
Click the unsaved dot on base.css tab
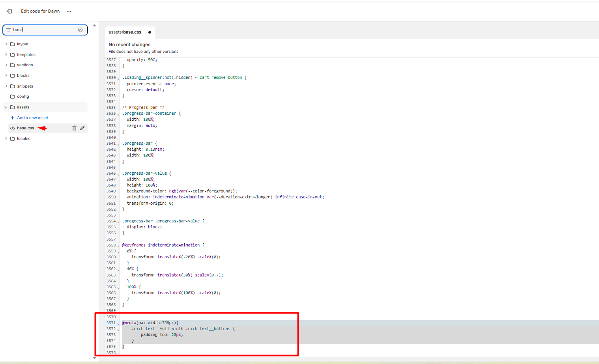150,32
